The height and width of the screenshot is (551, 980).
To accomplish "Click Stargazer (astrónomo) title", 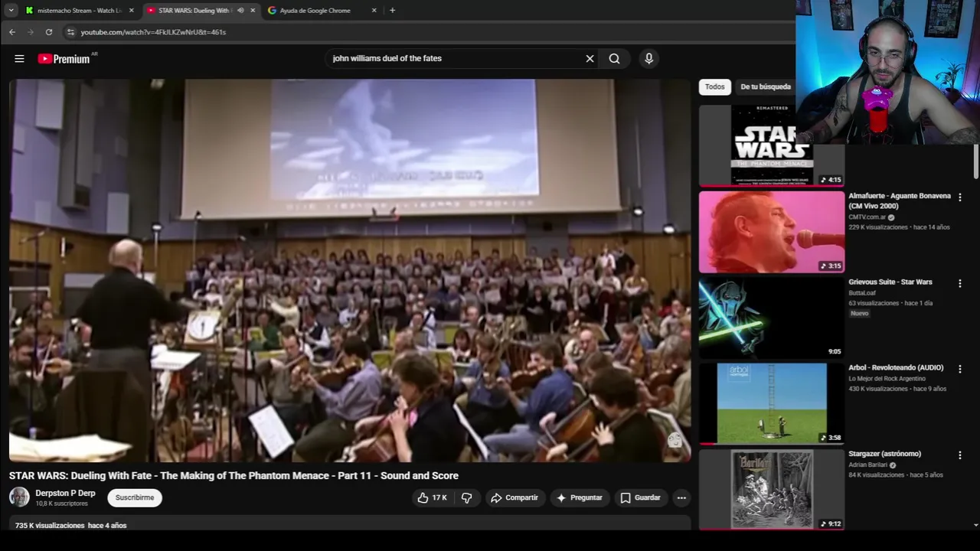I will [884, 454].
